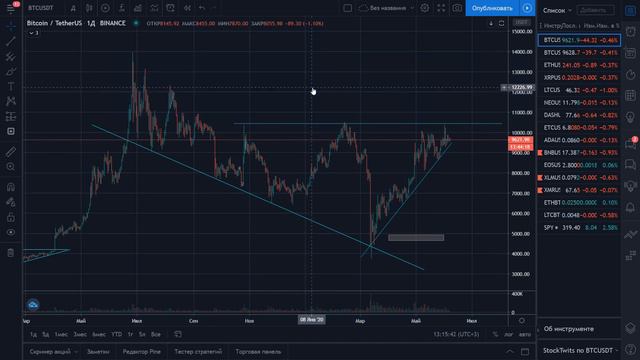Toggle stay-in-drawing-mode pencil lock
The image size is (640, 360).
[x=11, y=202]
